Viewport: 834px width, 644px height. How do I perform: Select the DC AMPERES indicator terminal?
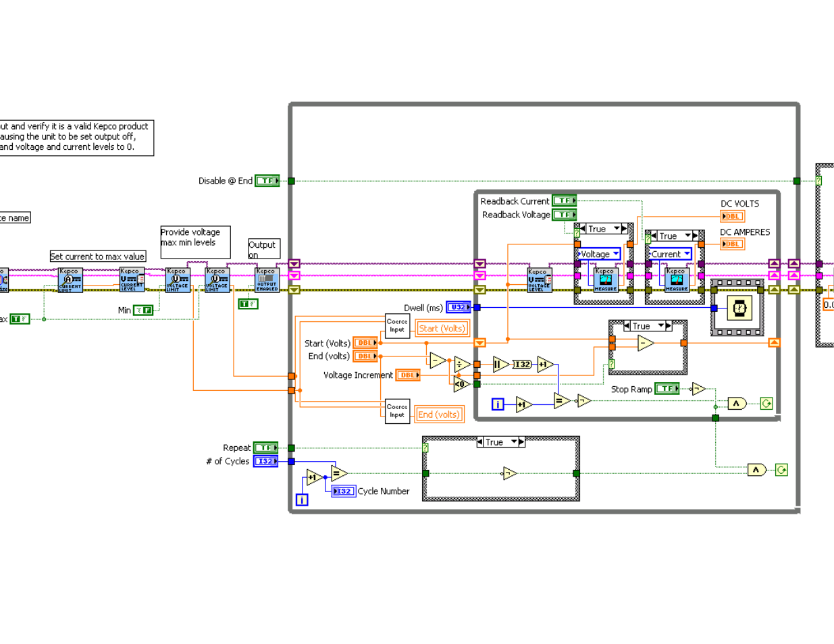pyautogui.click(x=733, y=244)
